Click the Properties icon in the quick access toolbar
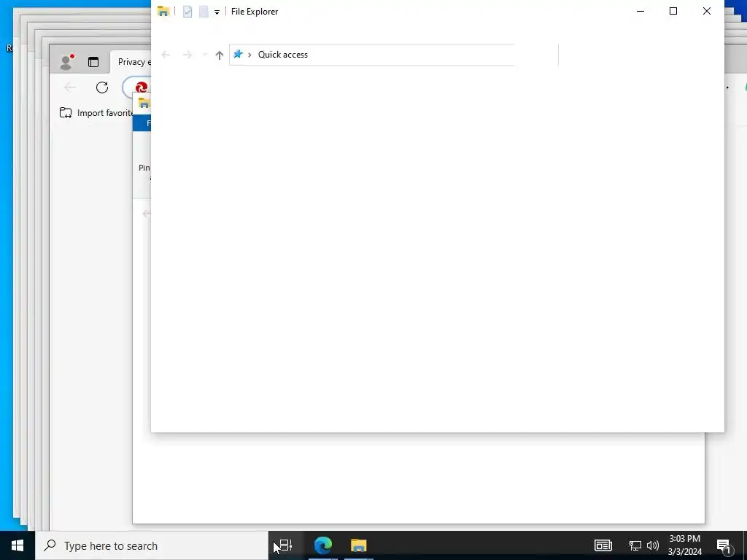747x560 pixels. pos(187,12)
